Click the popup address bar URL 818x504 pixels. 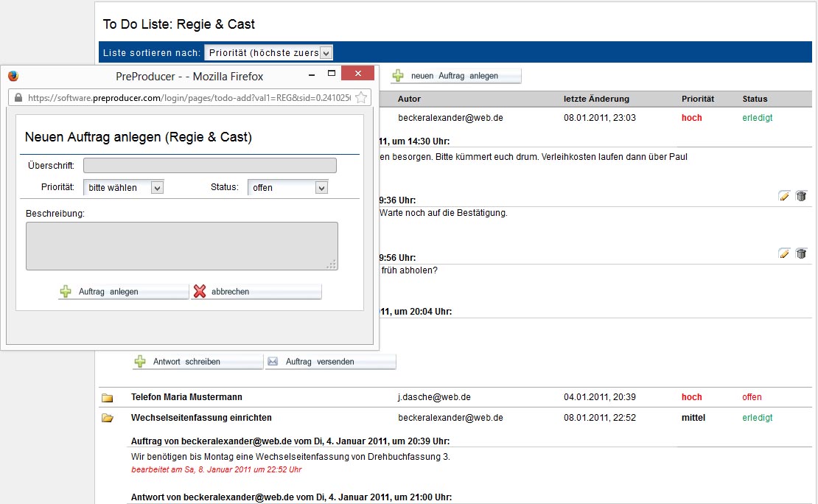coord(189,97)
